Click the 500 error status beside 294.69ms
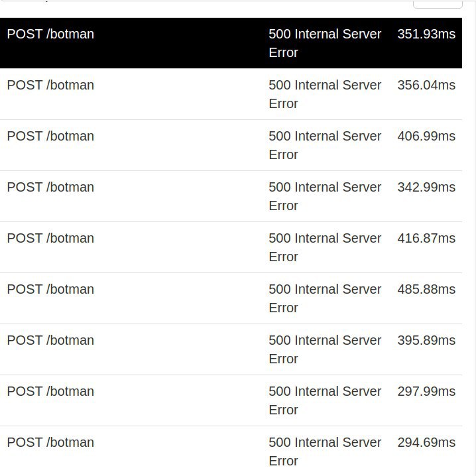476x476 pixels. [x=325, y=451]
